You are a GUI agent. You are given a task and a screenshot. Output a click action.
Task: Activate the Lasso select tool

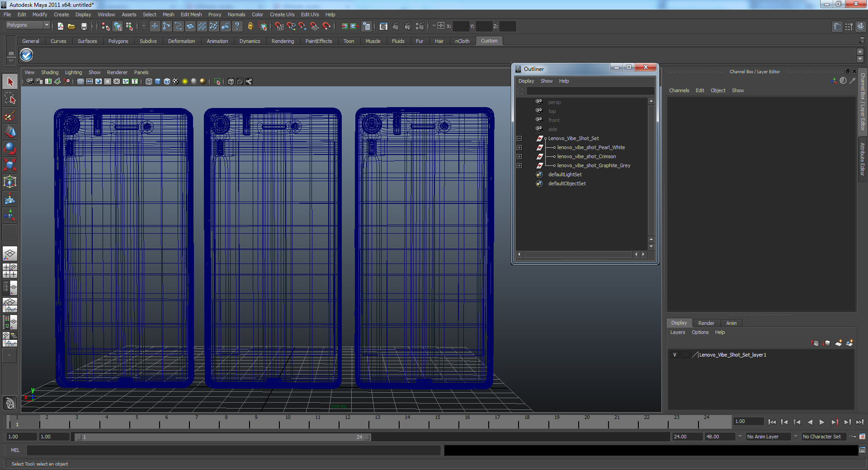10,99
